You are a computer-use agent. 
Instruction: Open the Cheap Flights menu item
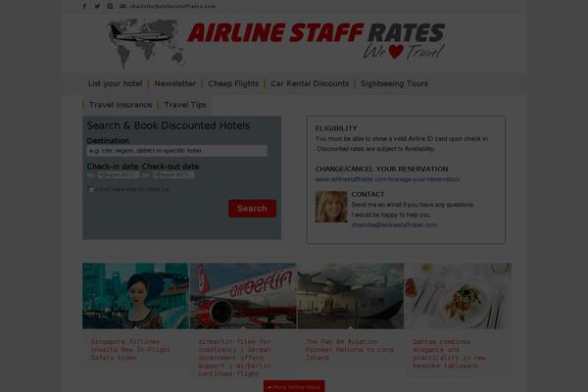[x=233, y=83]
